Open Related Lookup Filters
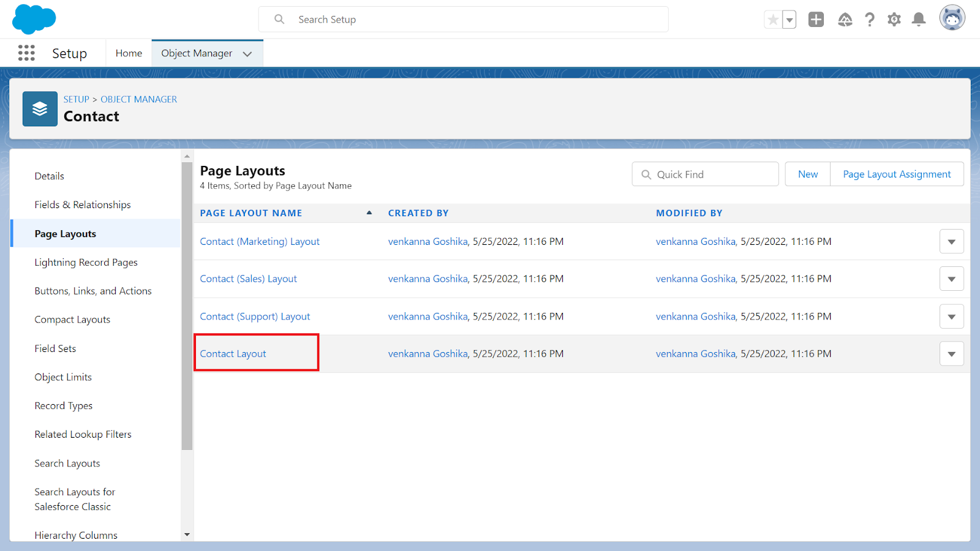The width and height of the screenshot is (980, 551). coord(83,435)
